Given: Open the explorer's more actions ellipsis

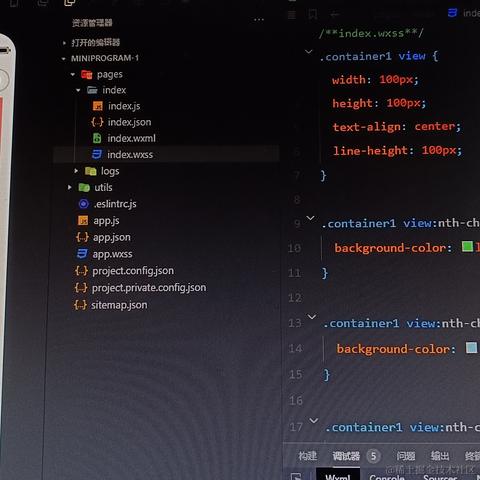Looking at the screenshot, I should pyautogui.click(x=259, y=20).
